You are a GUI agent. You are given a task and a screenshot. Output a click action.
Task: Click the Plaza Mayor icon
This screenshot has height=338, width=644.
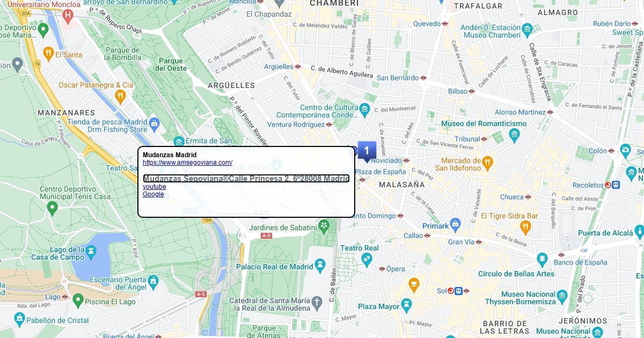(x=406, y=304)
